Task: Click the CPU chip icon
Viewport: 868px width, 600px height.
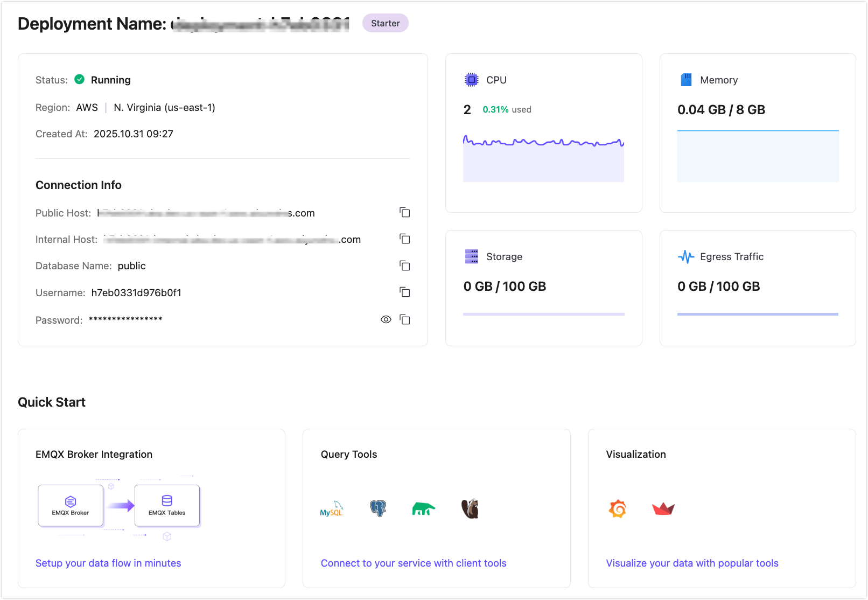Action: 471,79
